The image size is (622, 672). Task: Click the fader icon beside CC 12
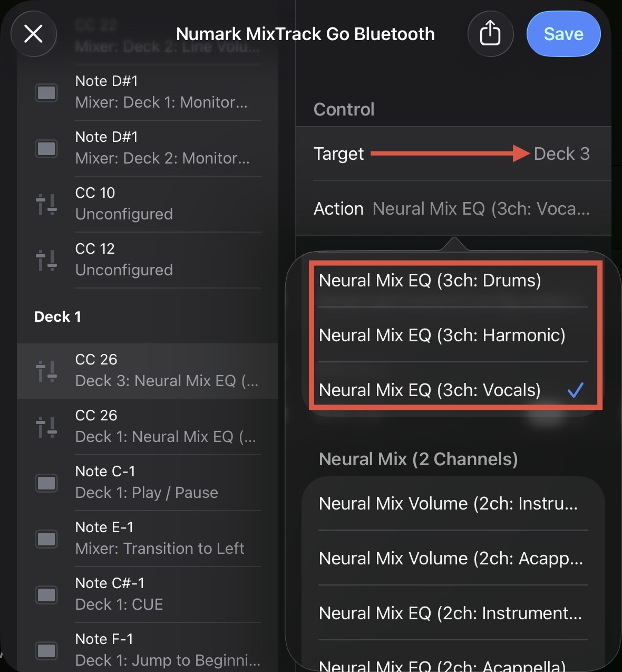(46, 260)
